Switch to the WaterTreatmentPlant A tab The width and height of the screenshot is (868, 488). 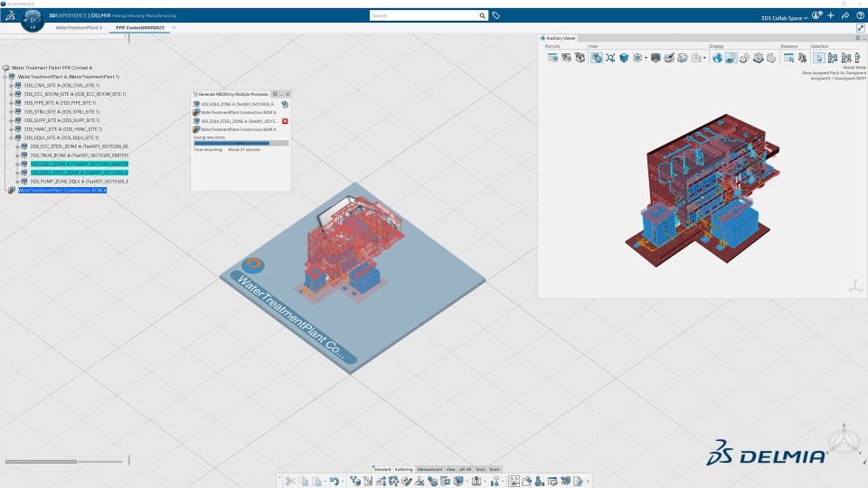click(79, 27)
